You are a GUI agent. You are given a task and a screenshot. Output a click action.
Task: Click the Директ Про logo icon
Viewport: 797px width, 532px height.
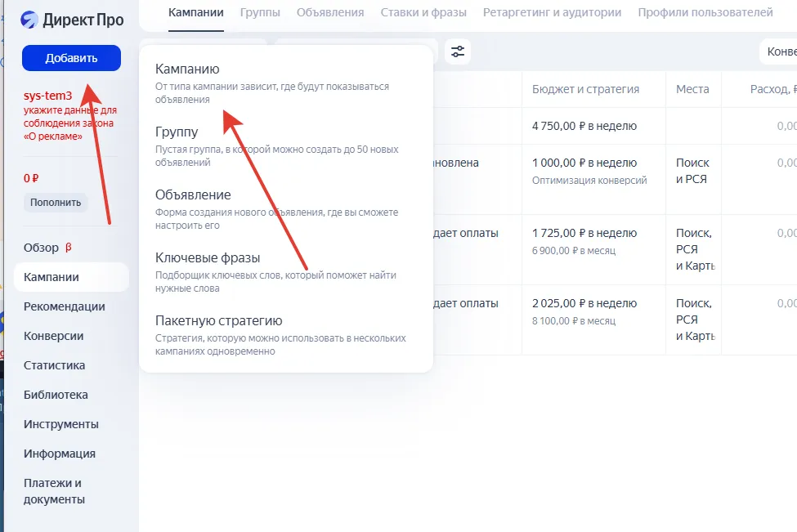(30, 20)
